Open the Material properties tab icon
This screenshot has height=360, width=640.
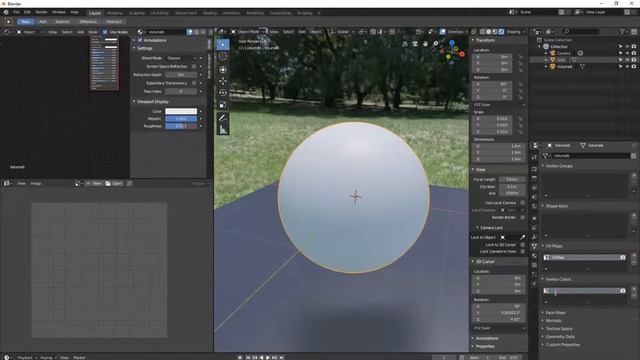534,256
